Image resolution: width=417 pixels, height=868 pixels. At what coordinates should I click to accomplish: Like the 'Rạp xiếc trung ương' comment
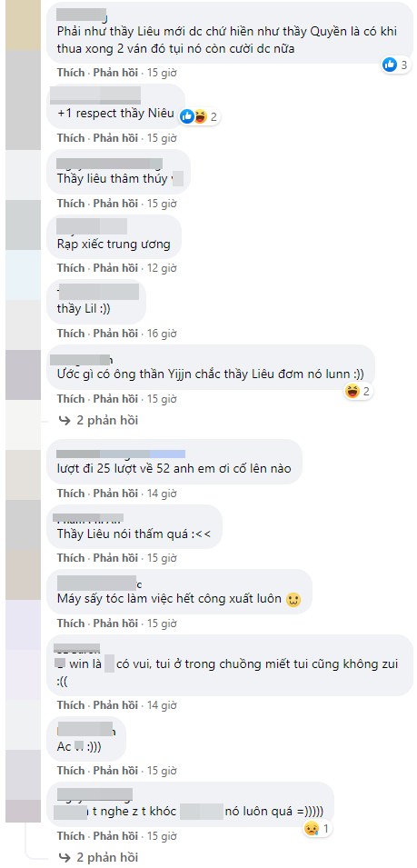(71, 268)
